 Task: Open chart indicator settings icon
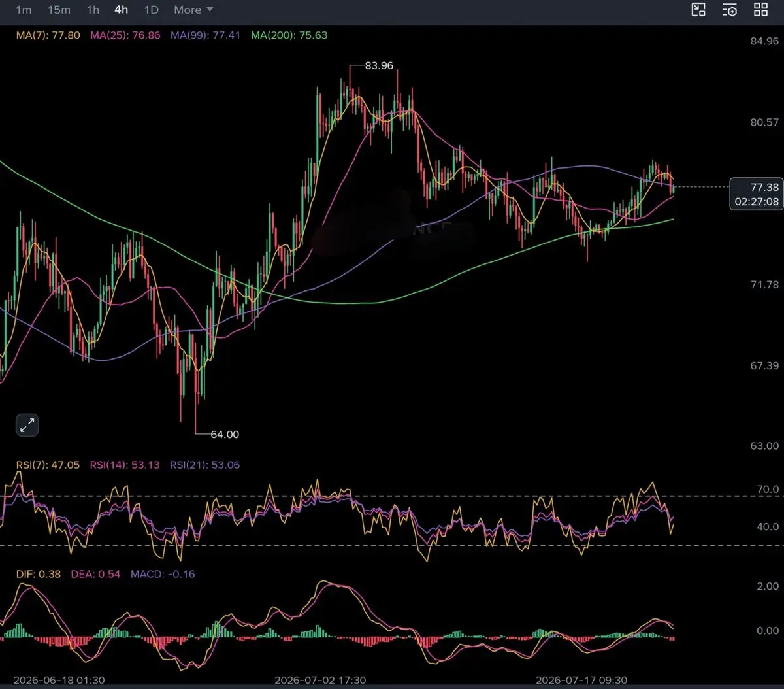point(730,10)
